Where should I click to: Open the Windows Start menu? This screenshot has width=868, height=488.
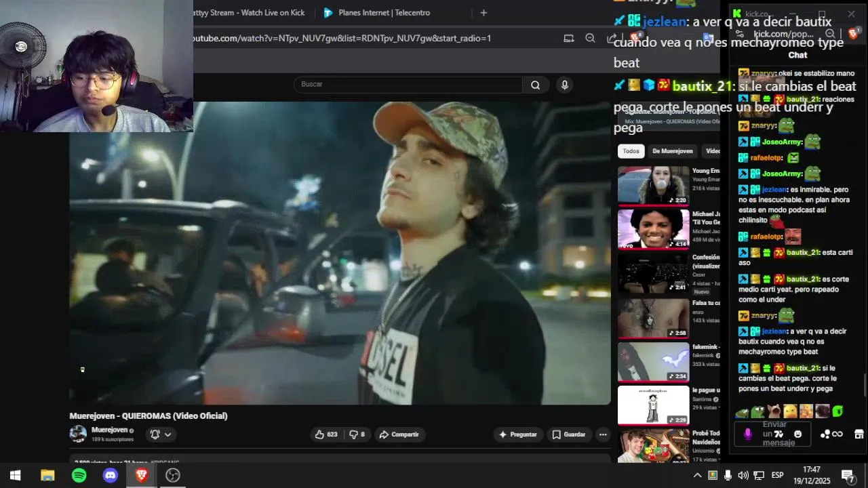coord(15,475)
